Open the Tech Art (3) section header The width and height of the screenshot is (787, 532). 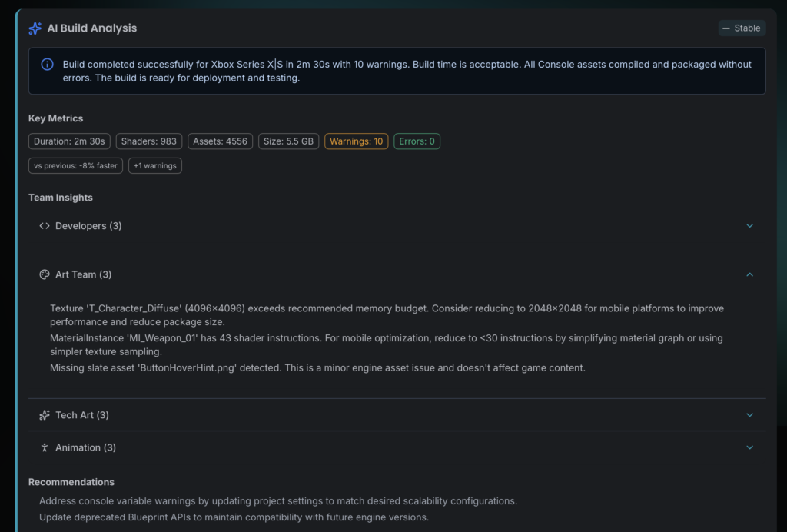pyautogui.click(x=82, y=415)
